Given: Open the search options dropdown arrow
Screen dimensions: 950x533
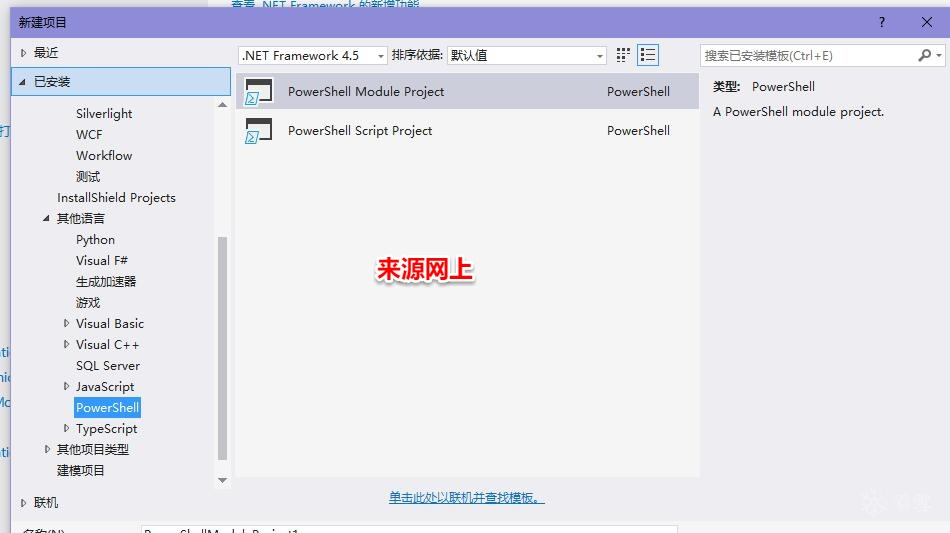Looking at the screenshot, I should [x=938, y=55].
